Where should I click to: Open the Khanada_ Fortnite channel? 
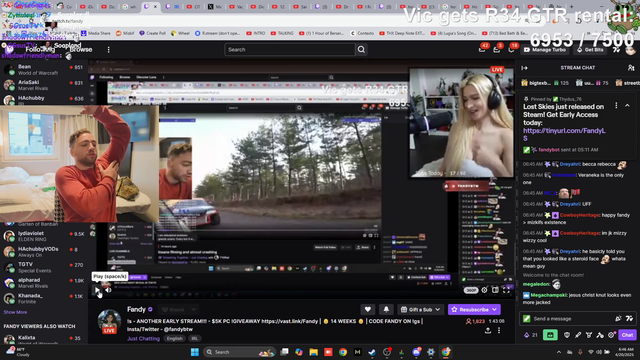click(44, 298)
